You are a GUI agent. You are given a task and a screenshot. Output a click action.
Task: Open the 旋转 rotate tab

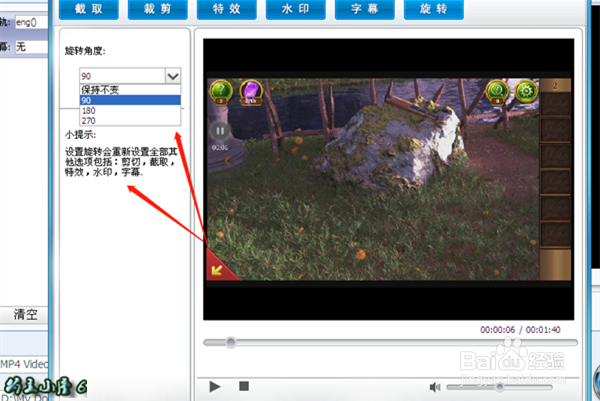pos(434,9)
